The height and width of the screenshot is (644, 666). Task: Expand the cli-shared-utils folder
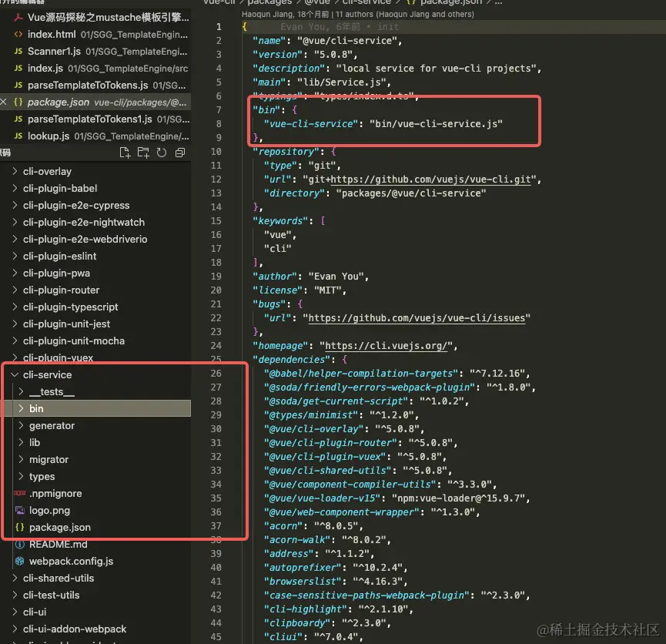tap(95, 578)
